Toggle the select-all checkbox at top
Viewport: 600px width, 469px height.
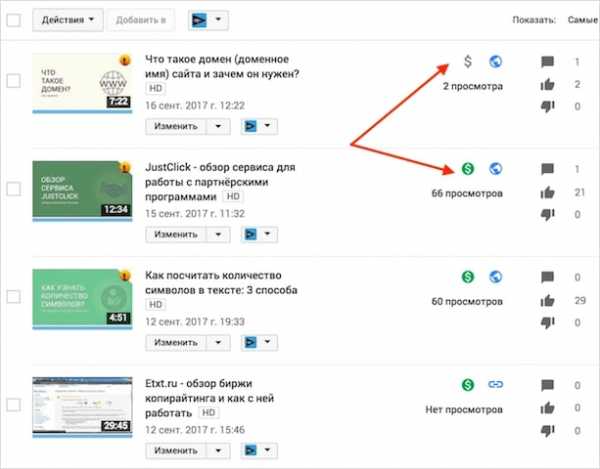(x=14, y=19)
